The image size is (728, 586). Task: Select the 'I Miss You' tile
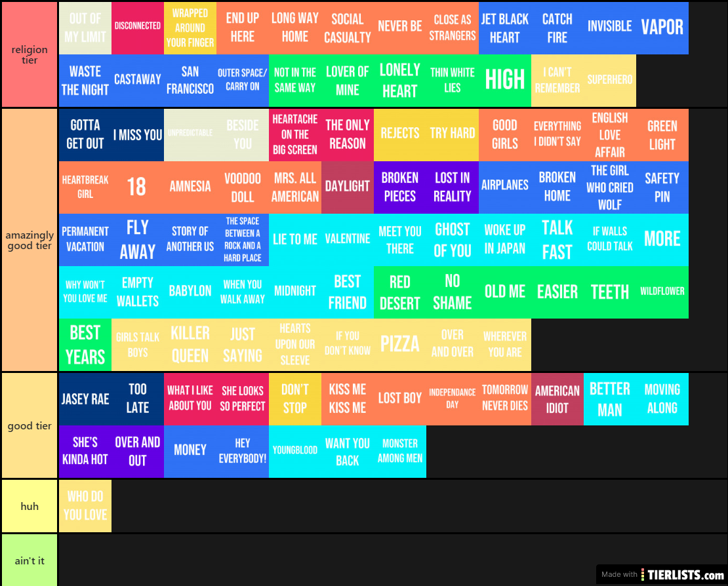click(x=138, y=135)
